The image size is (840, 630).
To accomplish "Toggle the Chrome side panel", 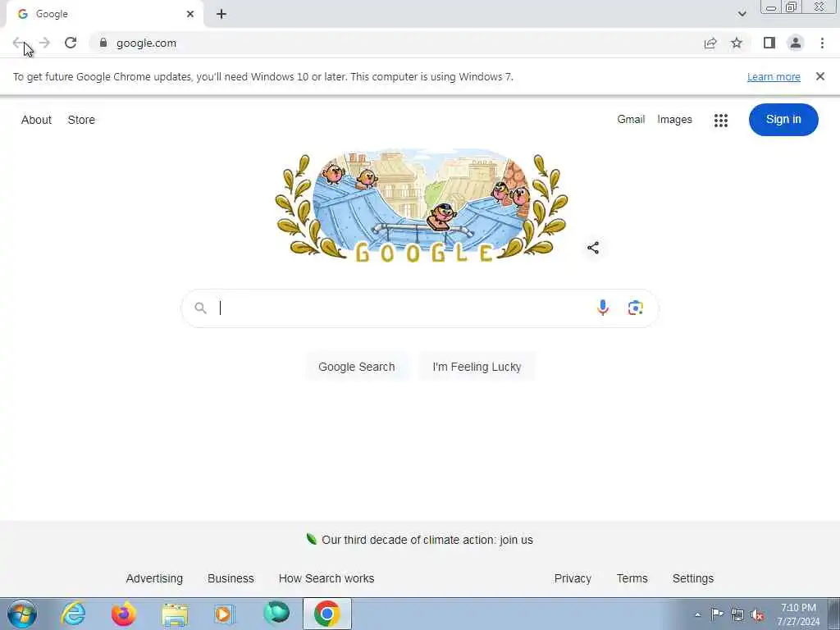I will pos(769,43).
